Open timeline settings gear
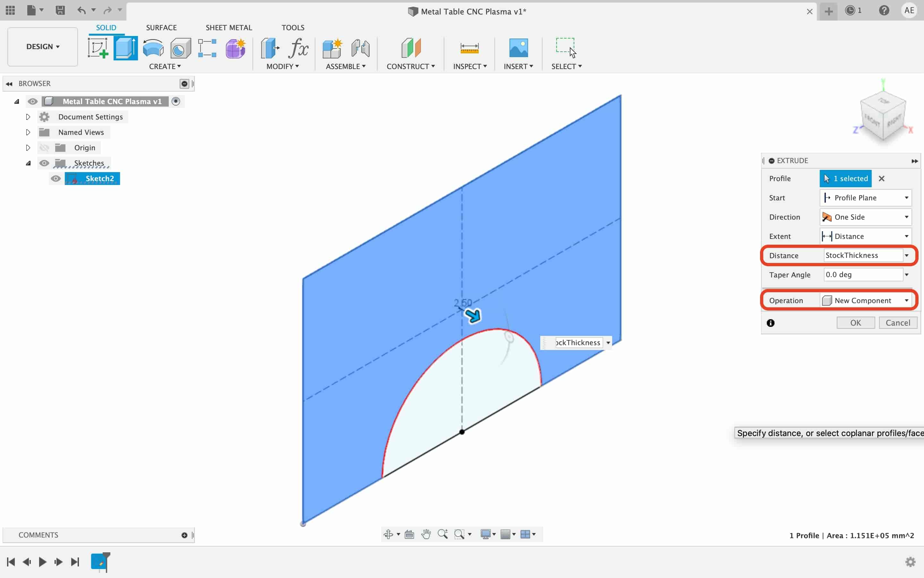 point(910,562)
